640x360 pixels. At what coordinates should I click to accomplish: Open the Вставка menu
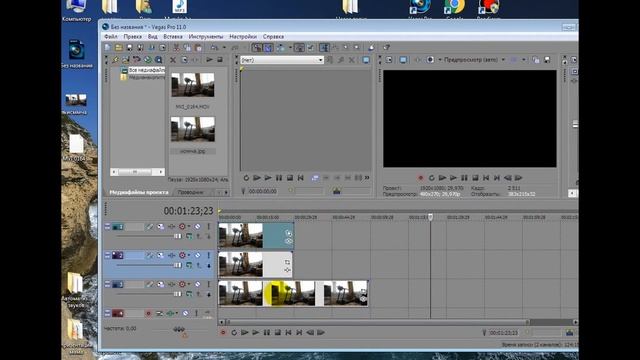(173, 36)
